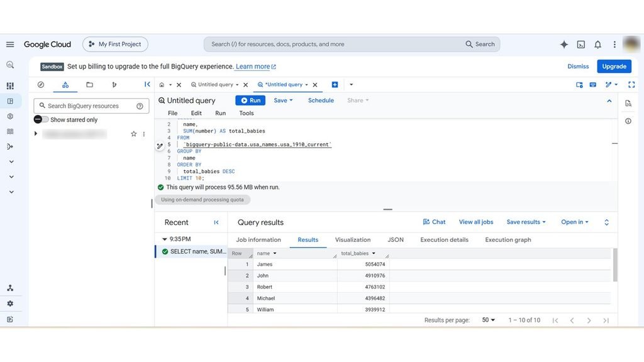Select the My First Project picker

pyautogui.click(x=116, y=45)
